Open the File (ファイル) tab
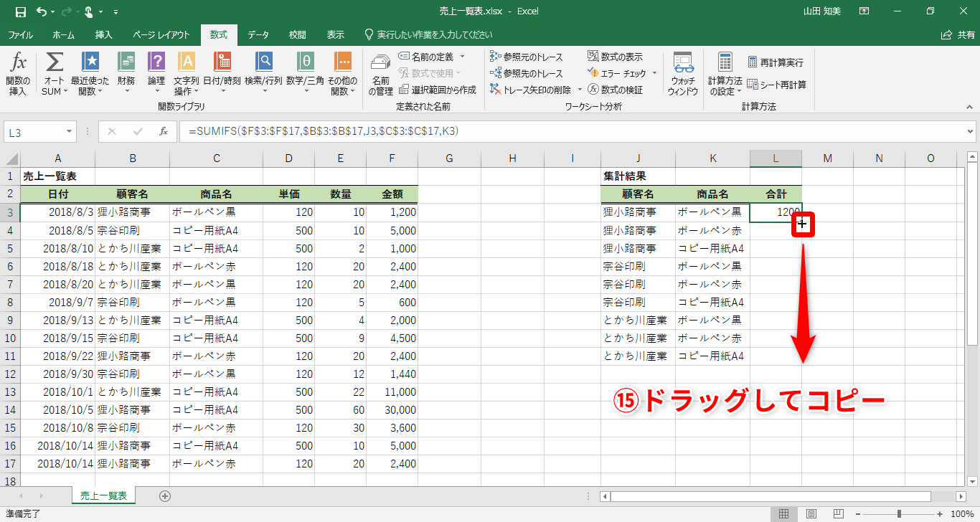The width and height of the screenshot is (980, 522). coord(20,34)
